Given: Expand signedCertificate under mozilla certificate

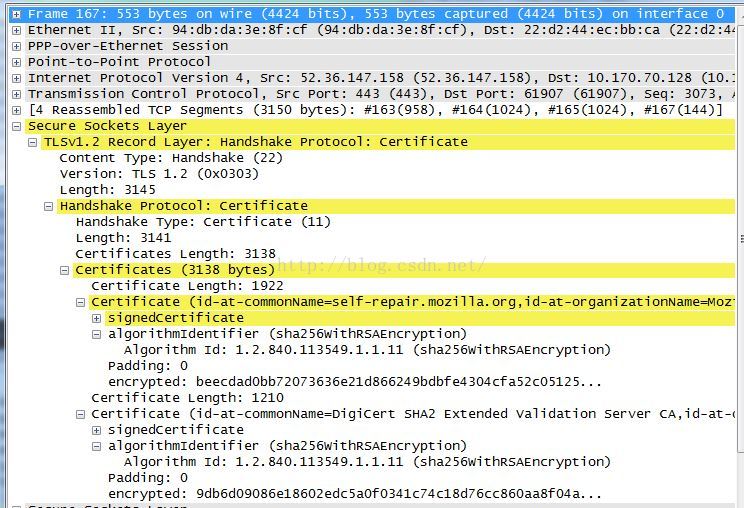Looking at the screenshot, I should [x=96, y=318].
